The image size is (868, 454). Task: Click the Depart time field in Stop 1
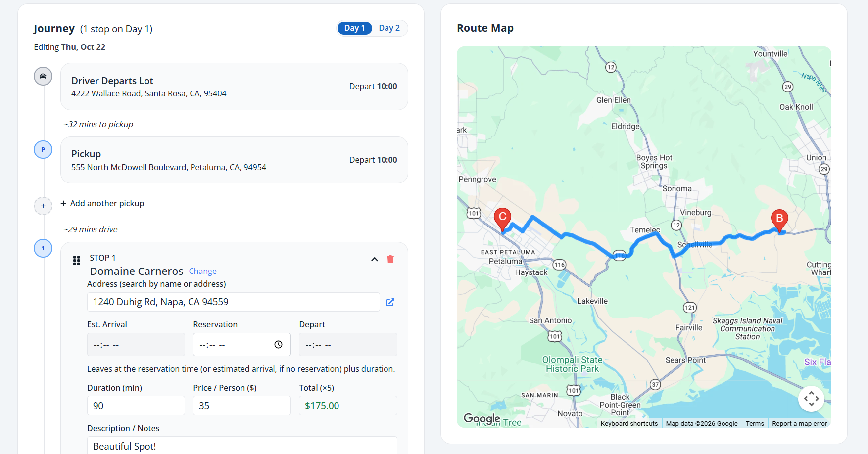click(348, 345)
